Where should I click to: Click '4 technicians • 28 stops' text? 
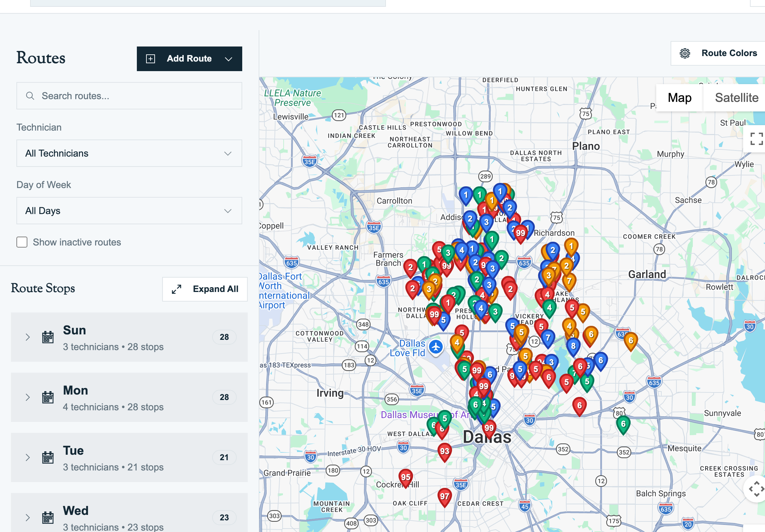tap(113, 407)
